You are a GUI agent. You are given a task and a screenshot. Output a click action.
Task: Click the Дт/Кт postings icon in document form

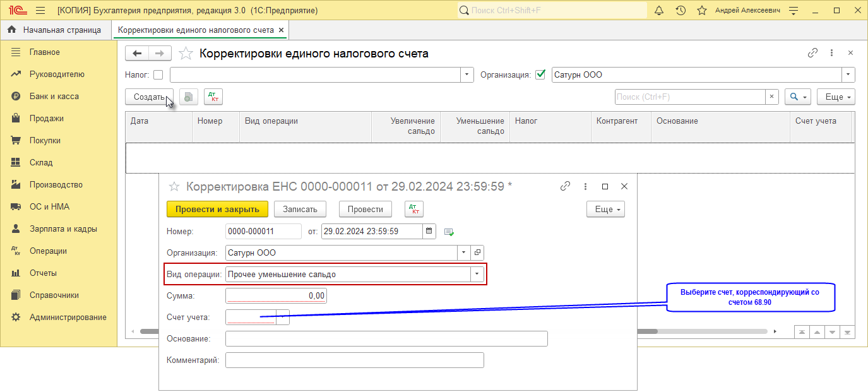click(413, 209)
